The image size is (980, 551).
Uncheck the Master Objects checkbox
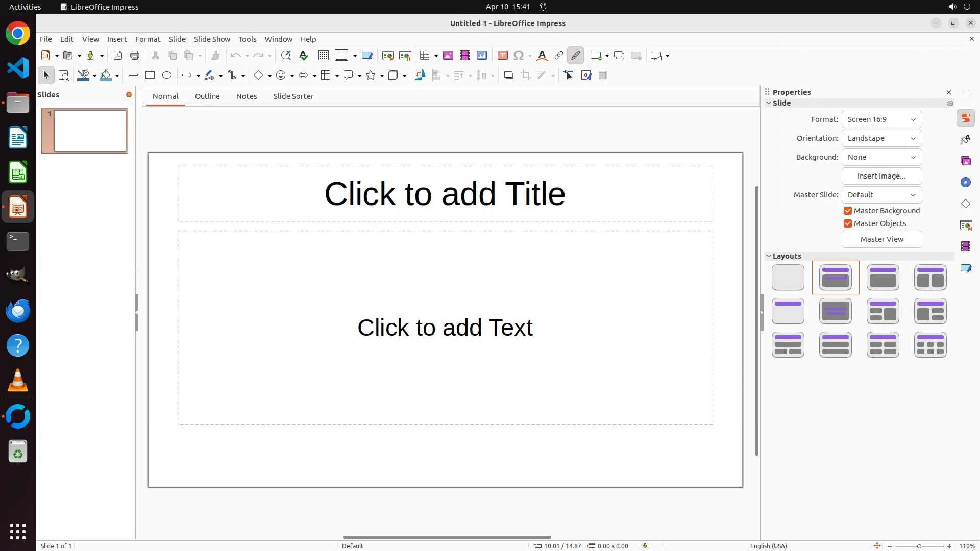coord(848,223)
